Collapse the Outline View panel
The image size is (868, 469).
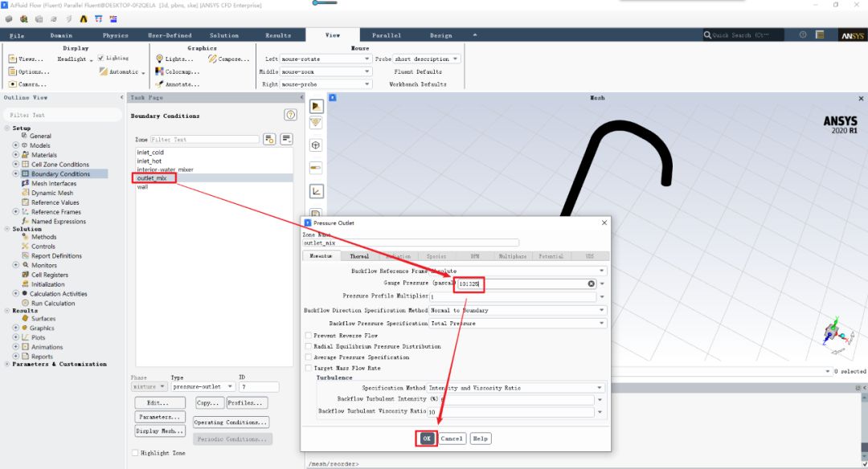coord(122,97)
